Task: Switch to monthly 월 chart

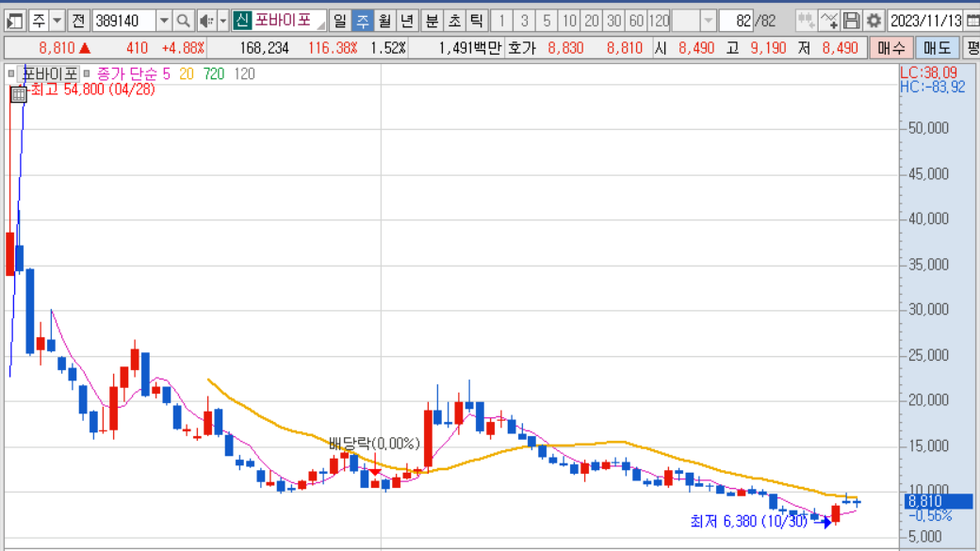Action: tap(384, 22)
